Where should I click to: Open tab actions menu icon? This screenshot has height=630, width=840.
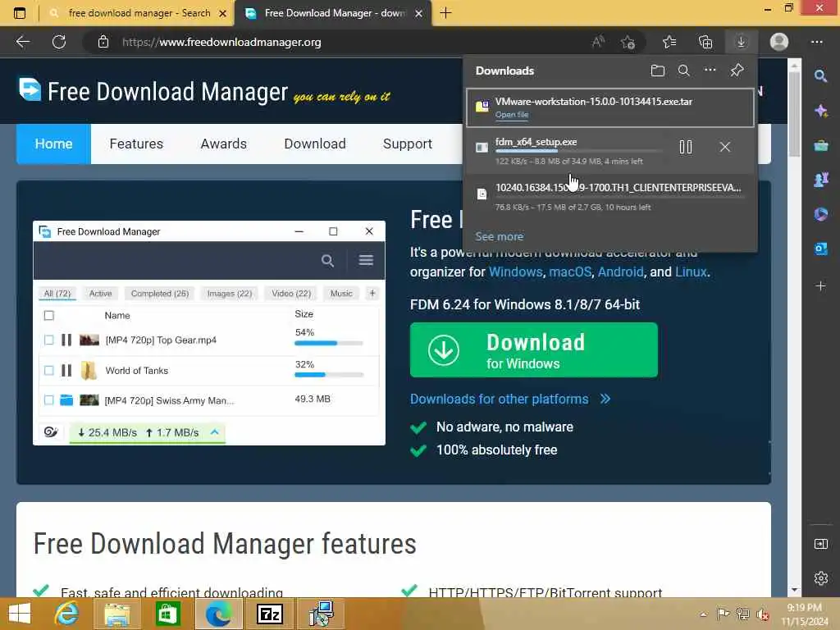pyautogui.click(x=20, y=13)
